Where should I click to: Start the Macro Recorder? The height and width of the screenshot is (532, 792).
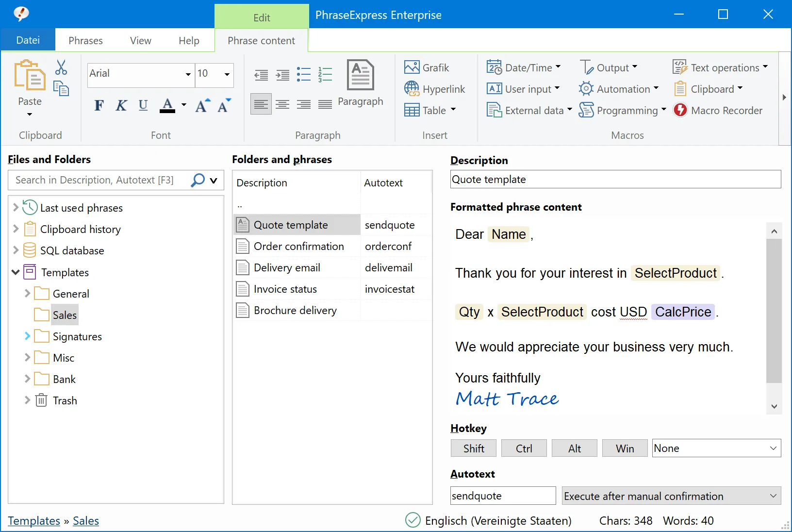(x=719, y=110)
